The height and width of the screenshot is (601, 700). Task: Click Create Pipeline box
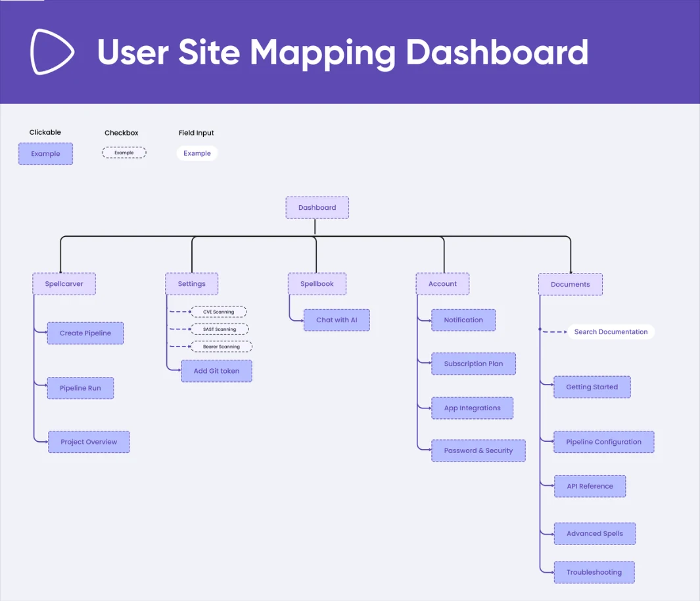point(85,333)
